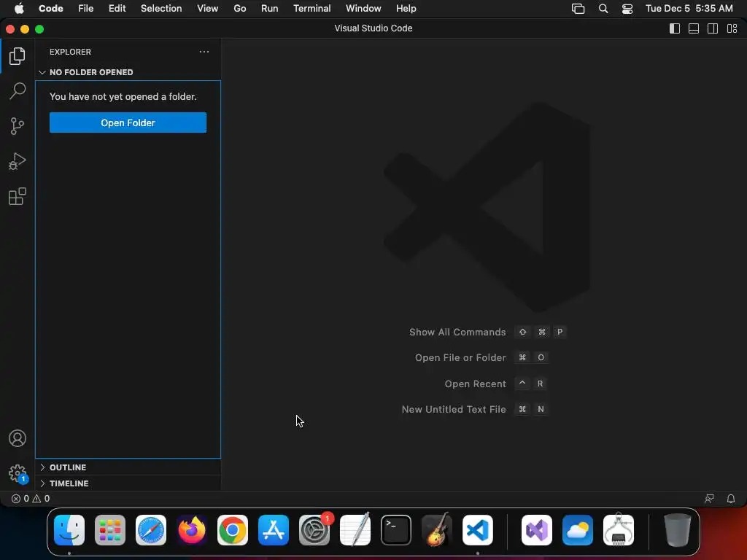Open Terminal from the Dock
This screenshot has width=747, height=560.
(x=396, y=530)
